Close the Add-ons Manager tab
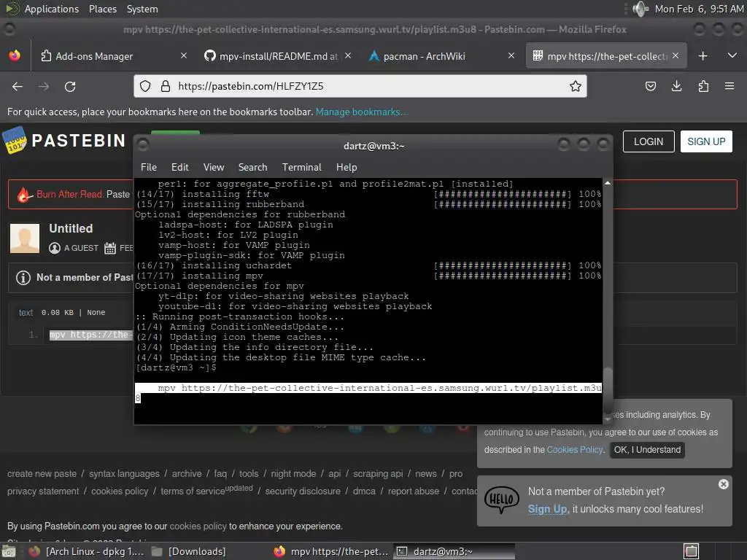This screenshot has width=747, height=560. 183,55
